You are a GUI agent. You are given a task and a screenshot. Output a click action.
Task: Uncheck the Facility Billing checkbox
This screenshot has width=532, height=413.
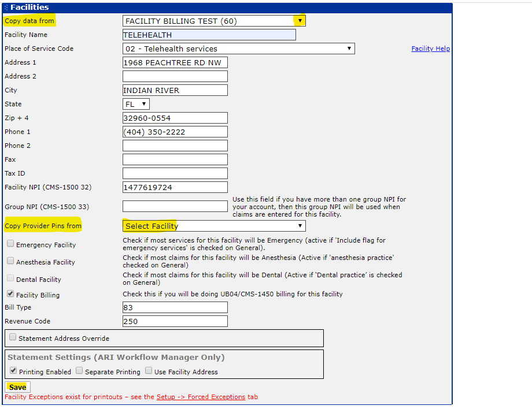tap(10, 294)
